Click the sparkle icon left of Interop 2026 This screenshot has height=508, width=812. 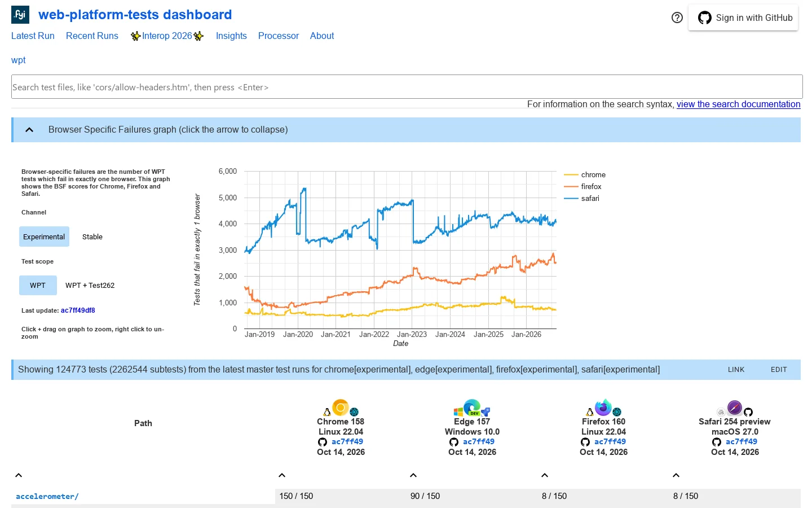[136, 36]
